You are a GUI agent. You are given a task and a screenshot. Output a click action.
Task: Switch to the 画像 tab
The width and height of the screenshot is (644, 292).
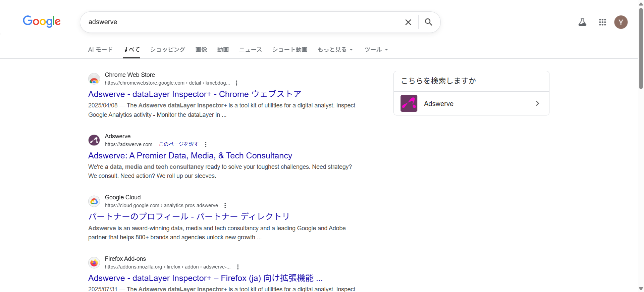point(201,50)
